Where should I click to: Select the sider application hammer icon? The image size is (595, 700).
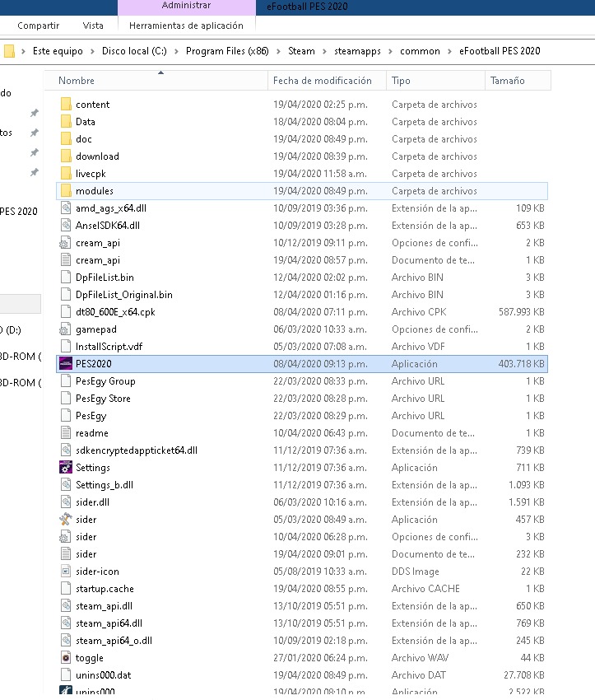[66, 519]
